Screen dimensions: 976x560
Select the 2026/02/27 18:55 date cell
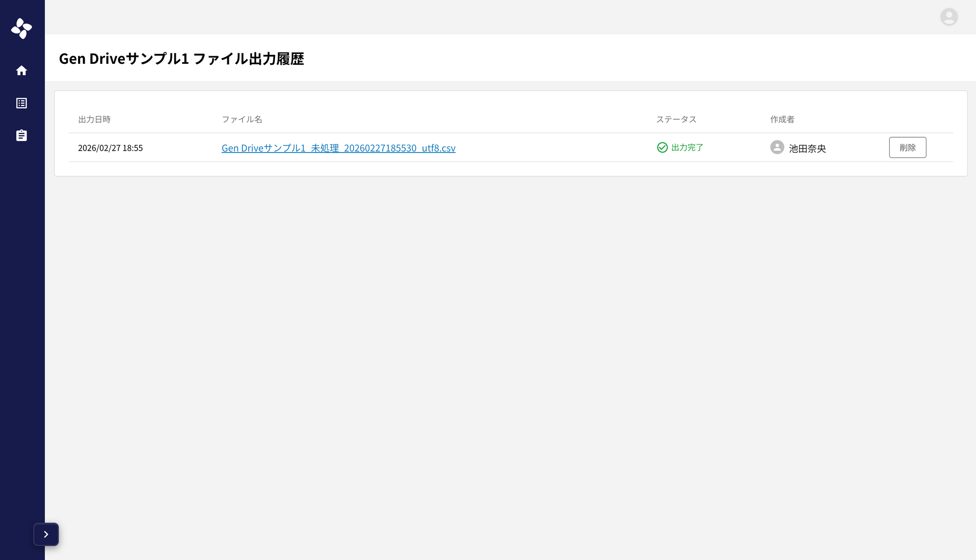110,148
